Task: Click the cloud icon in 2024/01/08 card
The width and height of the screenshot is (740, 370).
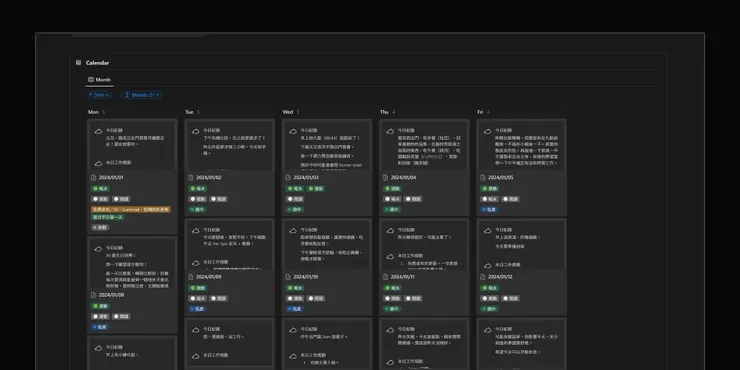Action: tap(98, 249)
